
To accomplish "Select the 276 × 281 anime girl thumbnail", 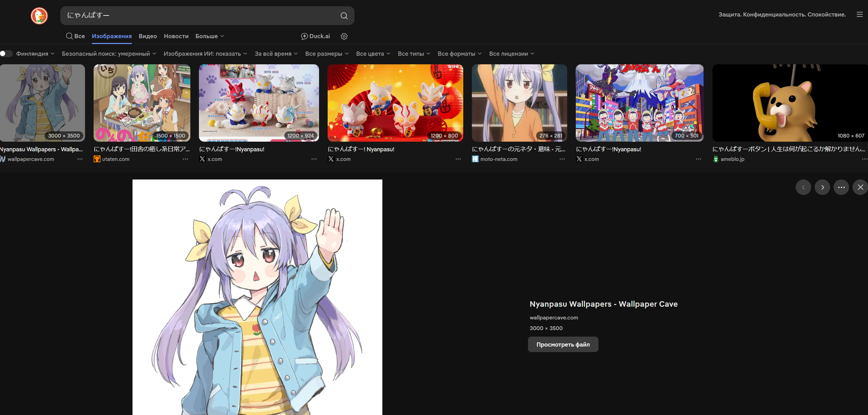I will 519,103.
